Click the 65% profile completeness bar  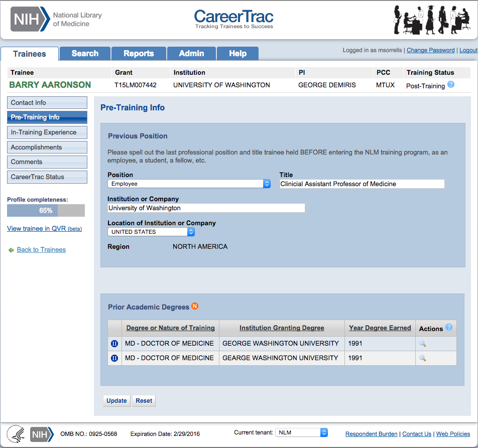click(x=46, y=210)
